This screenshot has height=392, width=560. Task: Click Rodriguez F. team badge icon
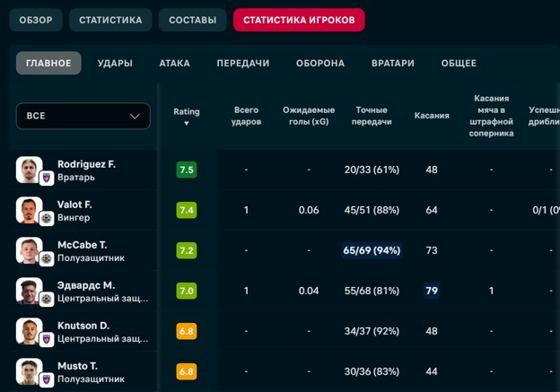pos(47,178)
